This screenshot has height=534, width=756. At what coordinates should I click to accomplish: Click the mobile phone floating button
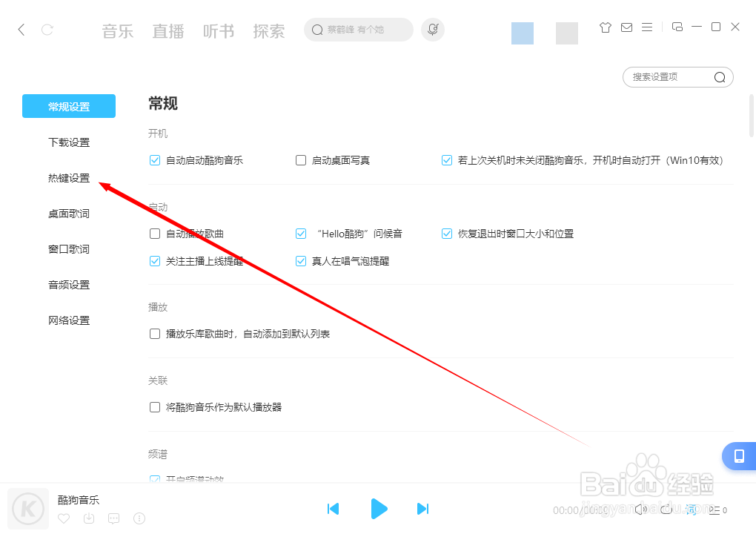(739, 456)
